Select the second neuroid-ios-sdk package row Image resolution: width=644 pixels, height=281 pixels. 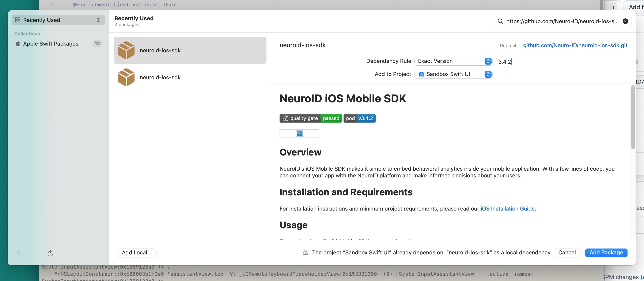[x=190, y=77]
